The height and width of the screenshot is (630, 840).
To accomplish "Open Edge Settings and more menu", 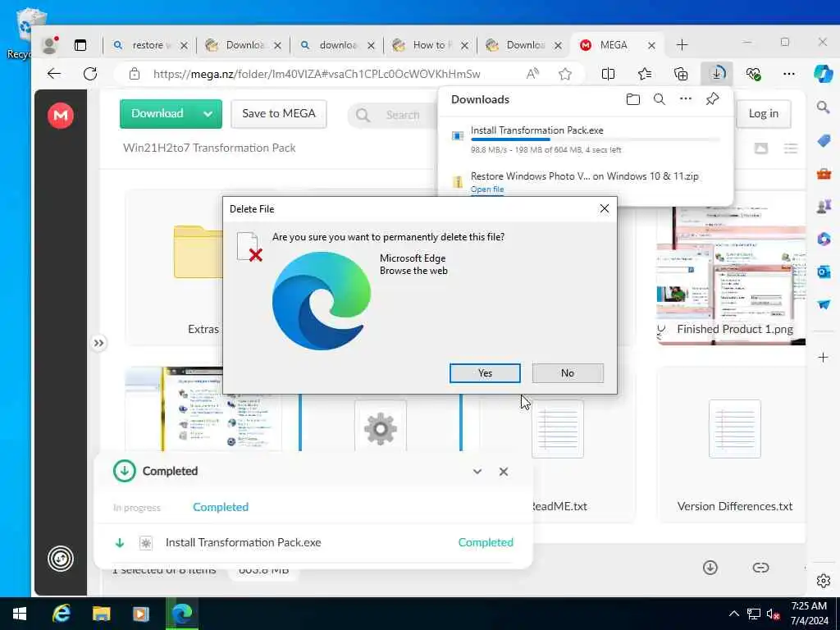I will [x=788, y=74].
